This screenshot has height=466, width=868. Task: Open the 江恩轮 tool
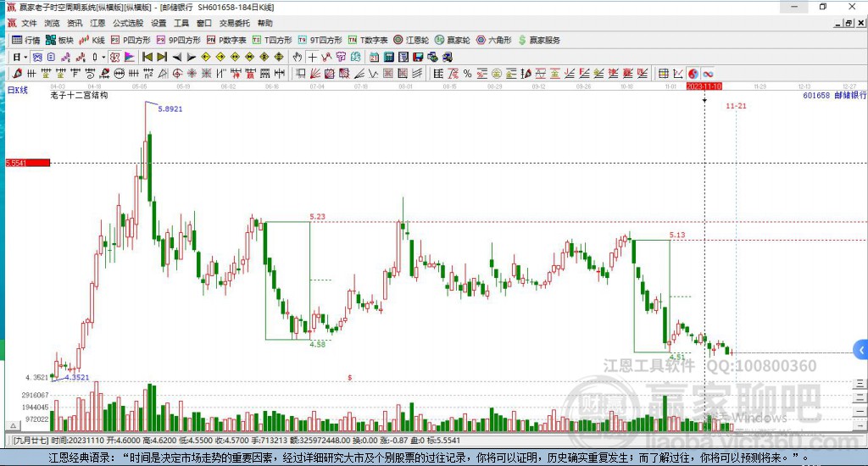click(411, 40)
